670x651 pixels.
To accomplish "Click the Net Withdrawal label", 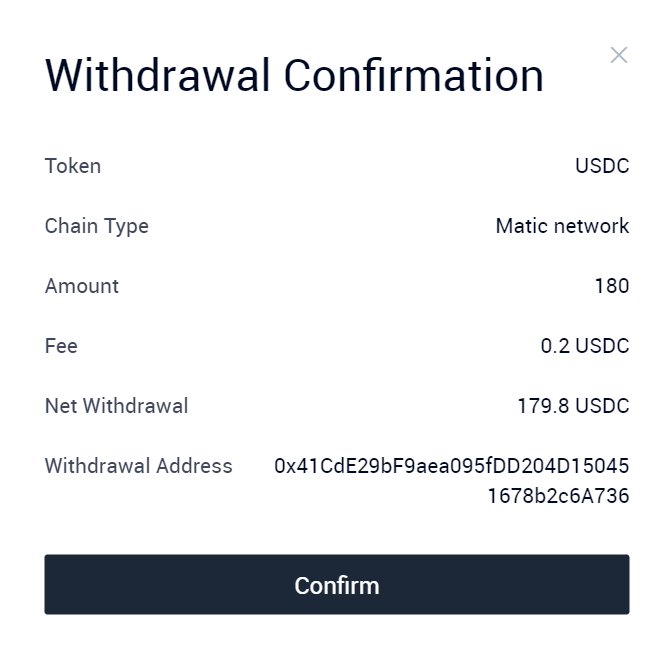I will 116,406.
